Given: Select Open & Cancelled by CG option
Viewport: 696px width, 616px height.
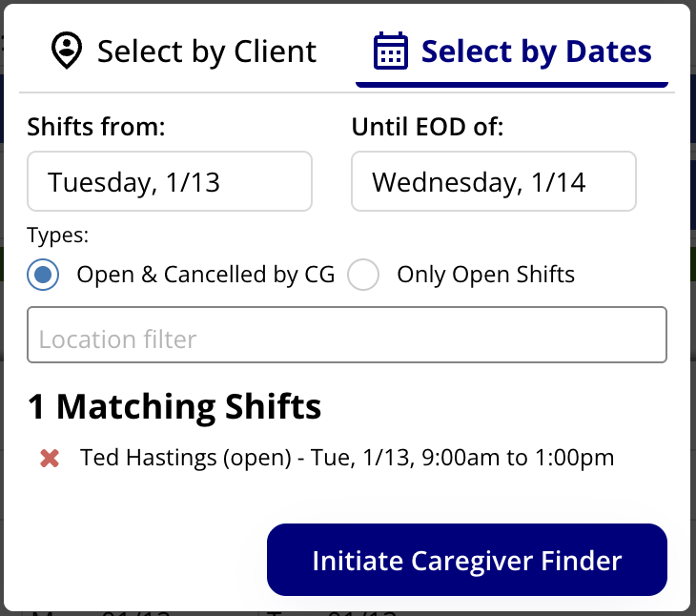Looking at the screenshot, I should pos(43,275).
